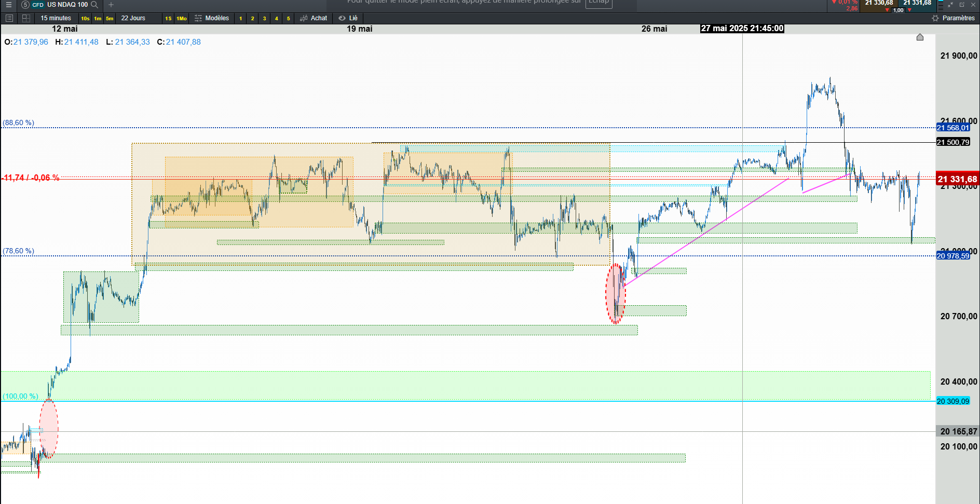Open the list panel icon
Image resolution: width=980 pixels, height=504 pixels.
pyautogui.click(x=9, y=18)
